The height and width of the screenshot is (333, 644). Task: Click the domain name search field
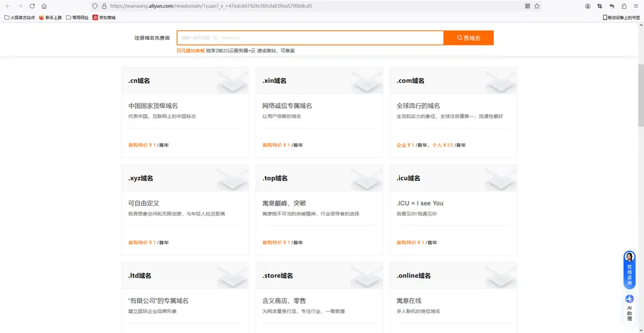pyautogui.click(x=310, y=38)
